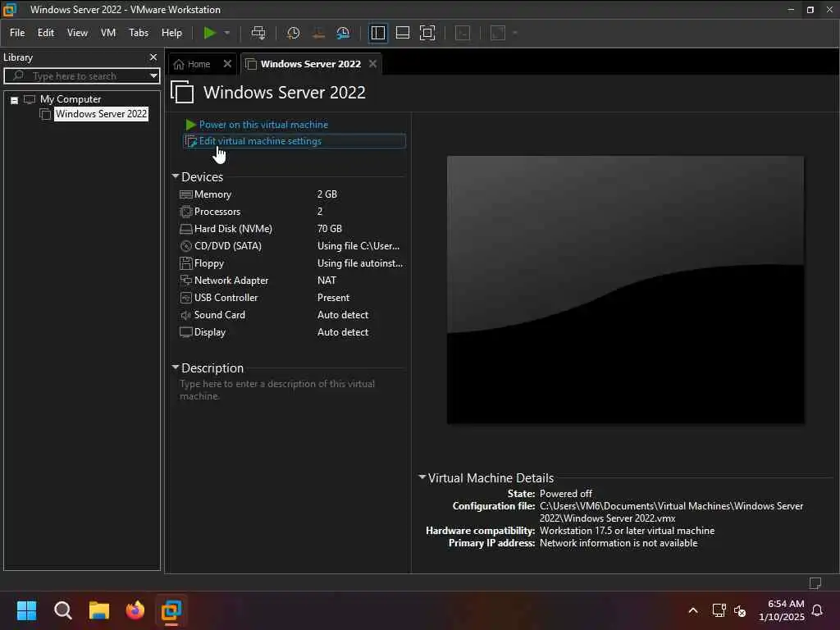
Task: Click the VMware Workstation taskbar icon
Action: click(x=171, y=610)
